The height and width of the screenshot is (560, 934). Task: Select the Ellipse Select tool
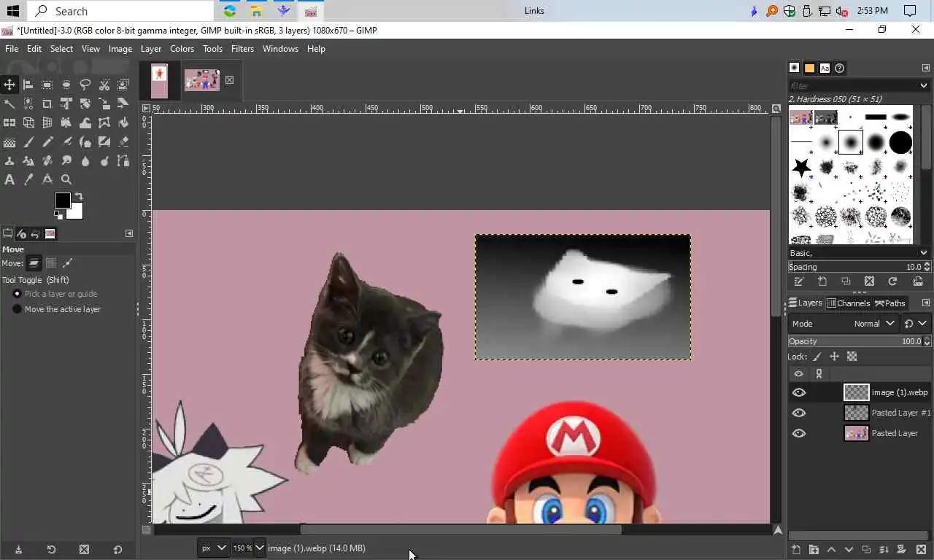[66, 85]
